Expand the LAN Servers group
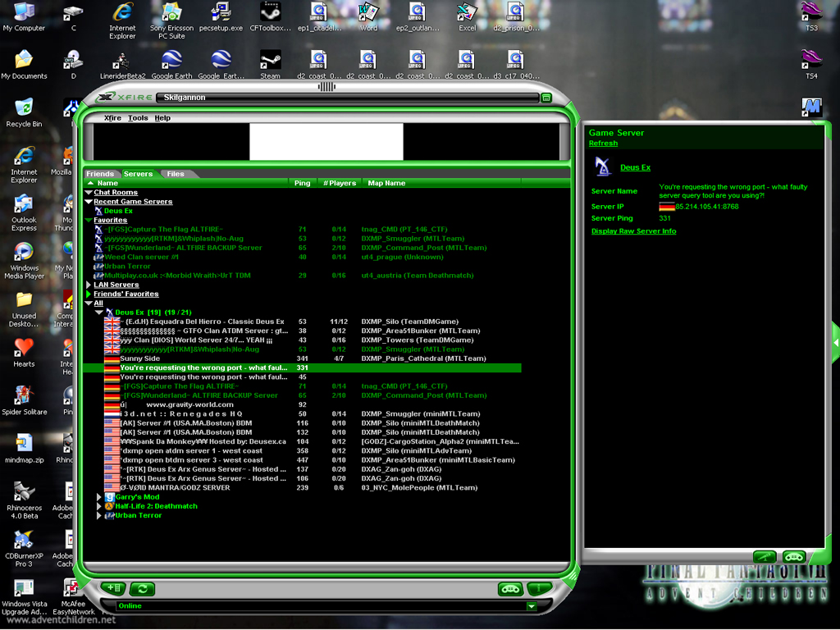The width and height of the screenshot is (840, 630). tap(89, 285)
